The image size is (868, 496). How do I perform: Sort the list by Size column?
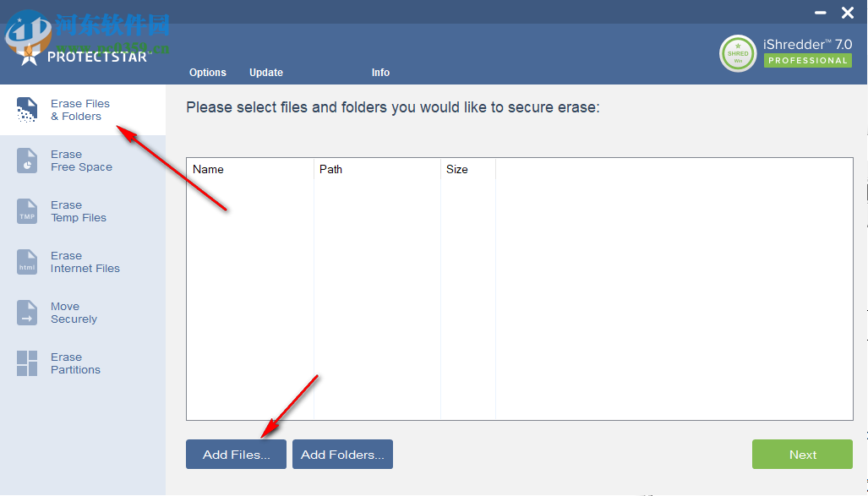coord(457,169)
